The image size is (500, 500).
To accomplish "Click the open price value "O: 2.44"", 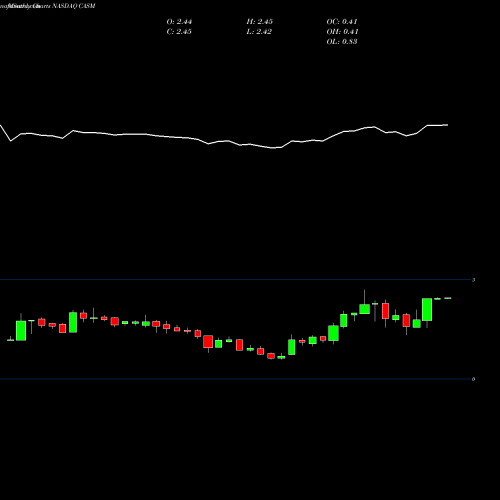I will (179, 22).
